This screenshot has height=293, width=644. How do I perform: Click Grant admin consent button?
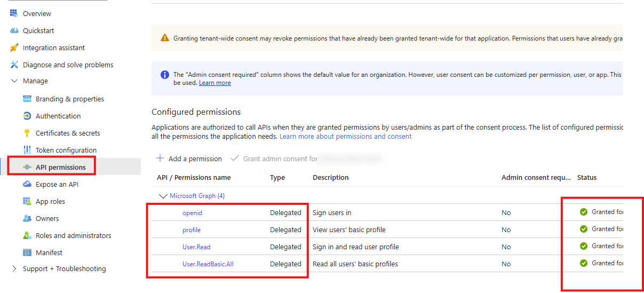click(x=274, y=159)
